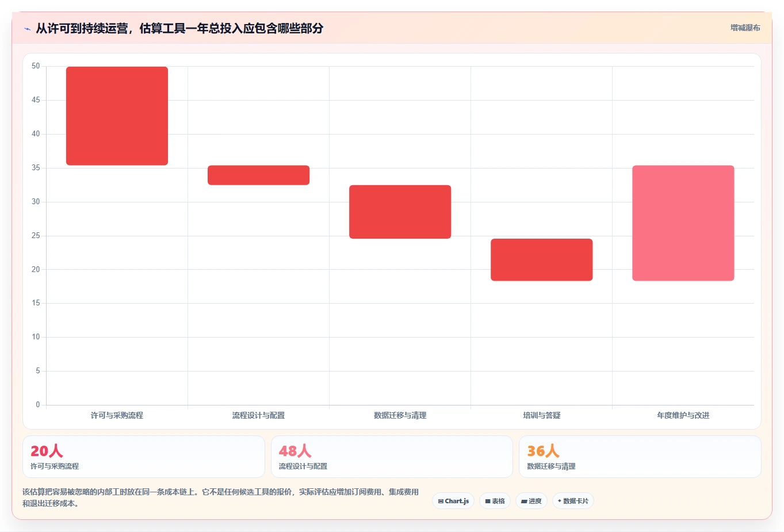
Task: Click the y-axis tick label 0
Action: tap(37, 405)
